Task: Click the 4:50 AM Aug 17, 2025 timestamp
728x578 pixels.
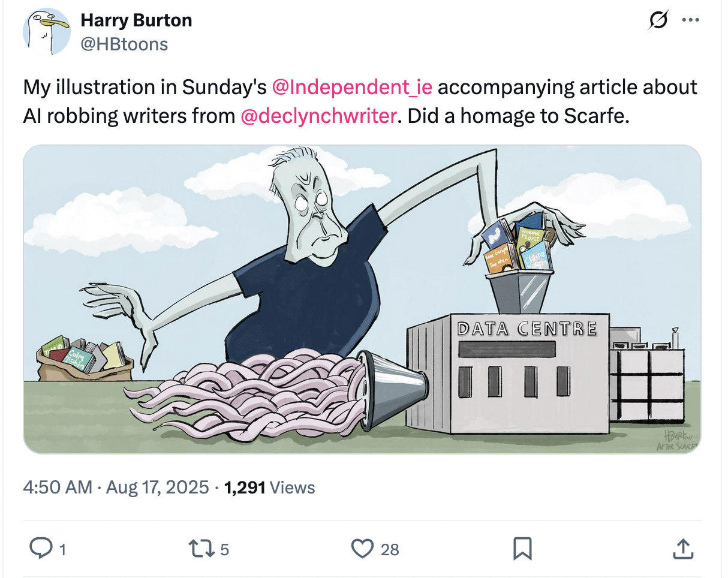Action: [117, 487]
